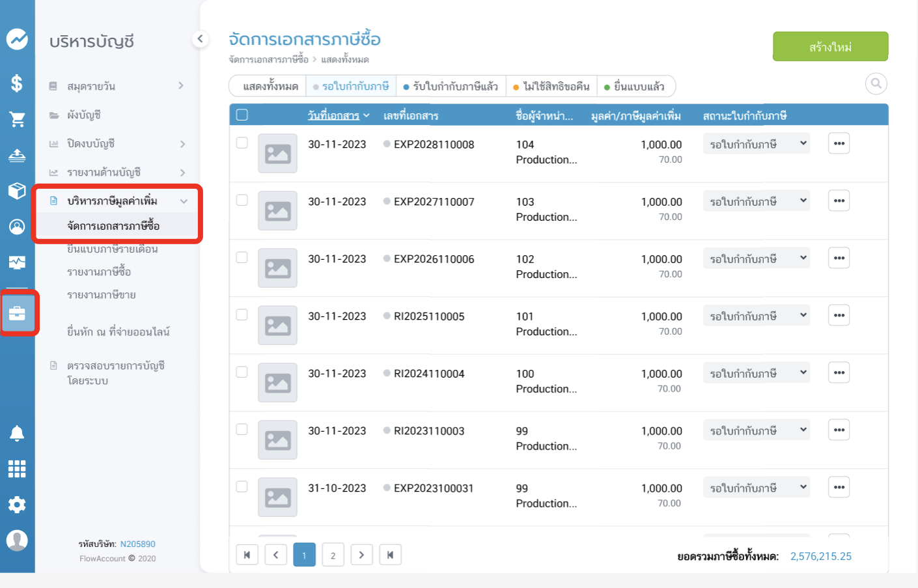Select the ยื่นแบบแล้ว filter tab

point(635,87)
